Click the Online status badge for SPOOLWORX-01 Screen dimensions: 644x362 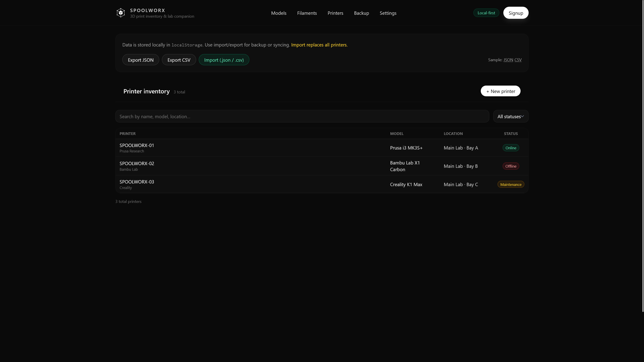pos(511,148)
